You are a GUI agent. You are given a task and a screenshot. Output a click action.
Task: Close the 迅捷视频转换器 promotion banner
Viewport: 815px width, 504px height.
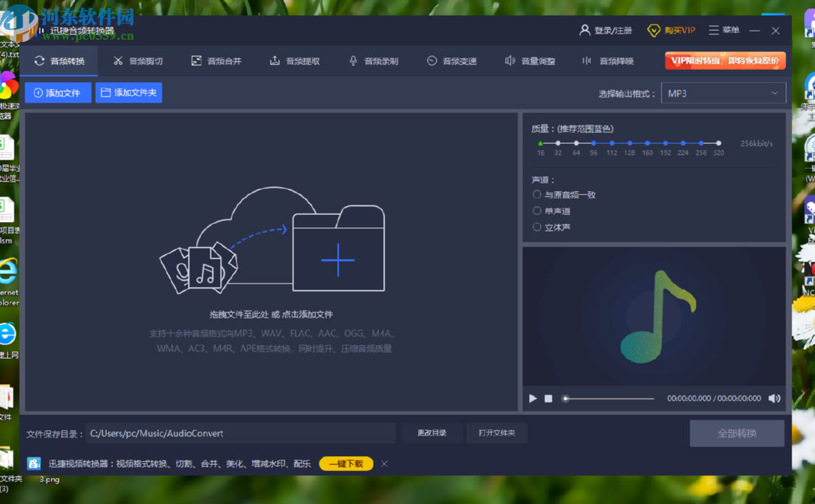(x=384, y=464)
